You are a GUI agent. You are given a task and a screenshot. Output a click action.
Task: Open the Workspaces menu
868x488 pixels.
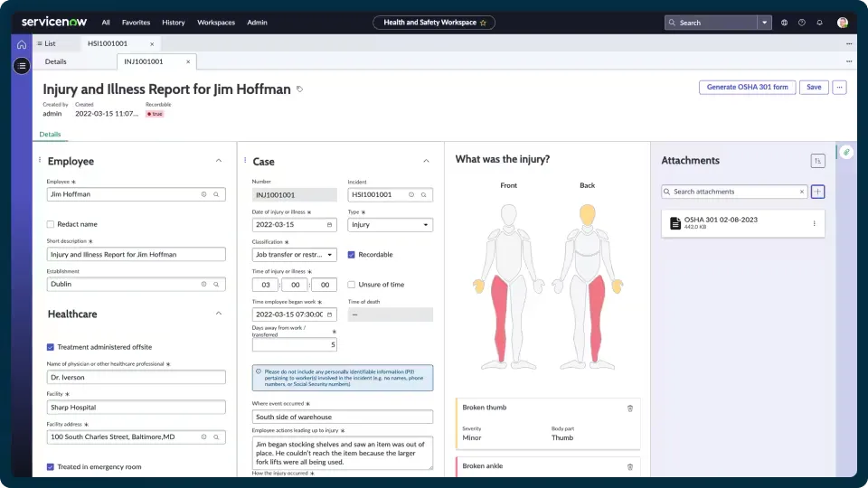pyautogui.click(x=216, y=23)
